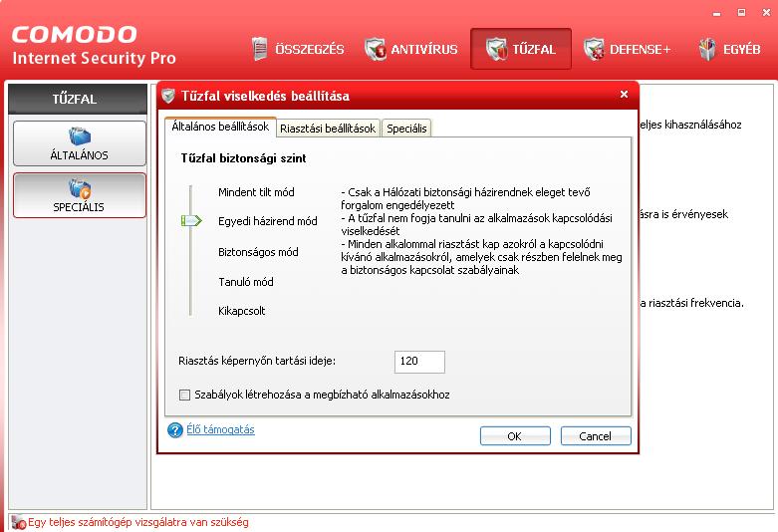
Task: Click the full scan needed status message
Action: click(137, 522)
